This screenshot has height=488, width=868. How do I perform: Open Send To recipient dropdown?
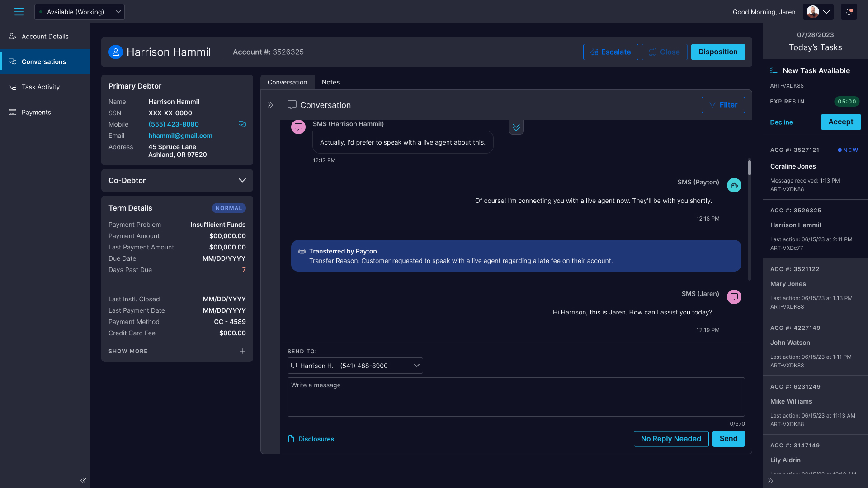pos(355,366)
